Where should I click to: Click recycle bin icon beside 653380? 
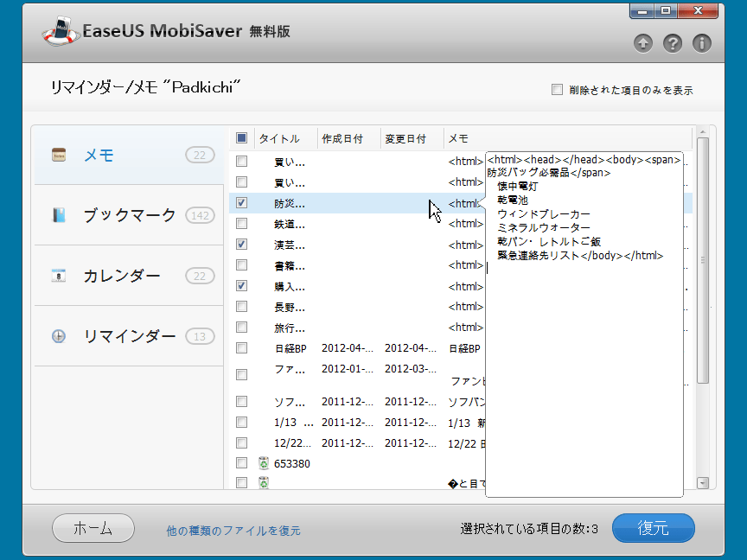pos(264,463)
